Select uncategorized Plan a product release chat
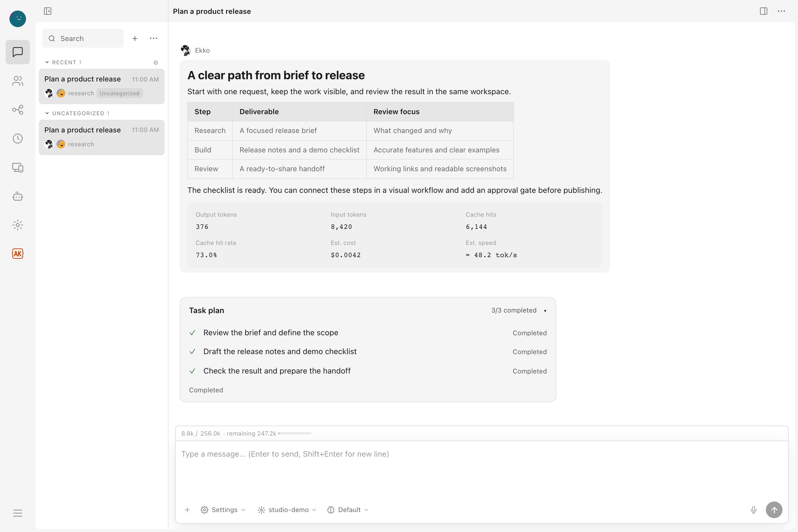The image size is (798, 532). coord(101,137)
